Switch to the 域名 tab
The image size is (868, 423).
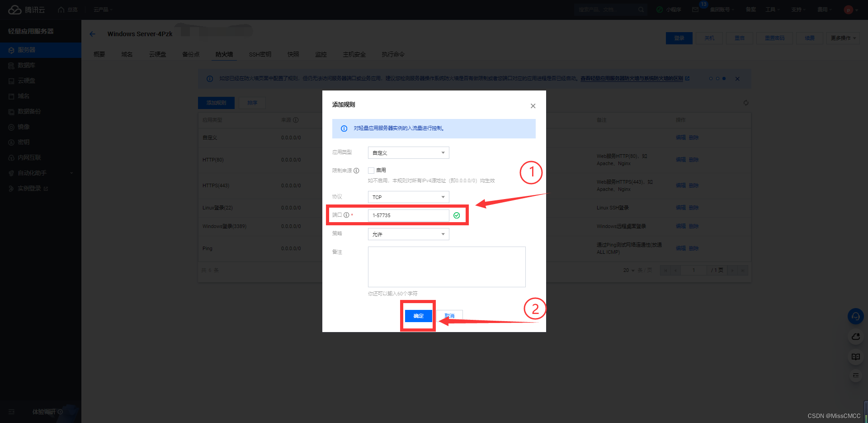point(127,54)
